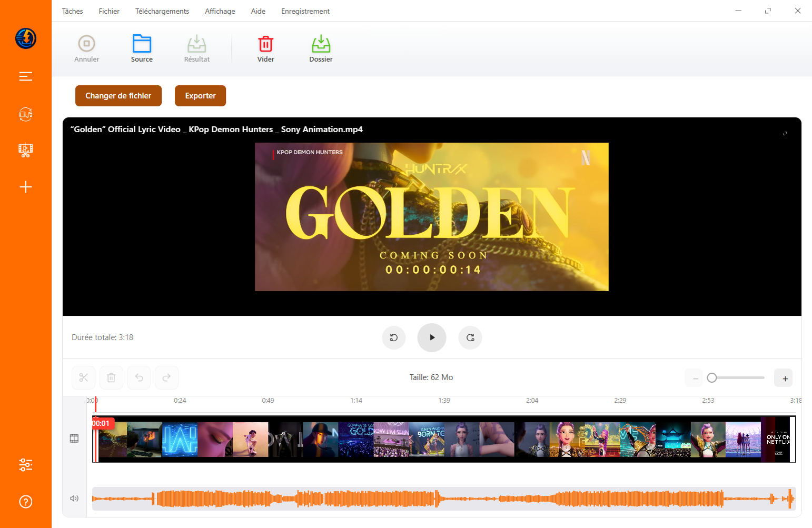The image size is (812, 528).
Task: Delete selected segment with trash tool
Action: tap(111, 377)
